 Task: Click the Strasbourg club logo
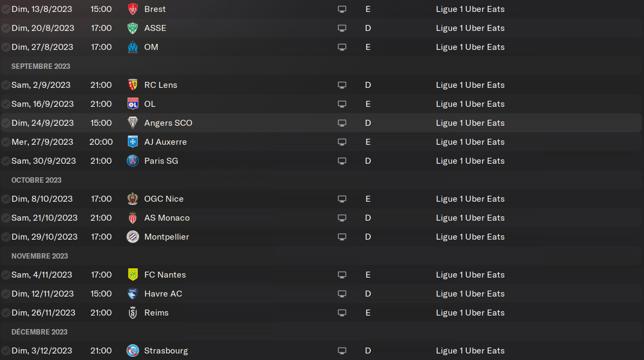[x=132, y=351]
